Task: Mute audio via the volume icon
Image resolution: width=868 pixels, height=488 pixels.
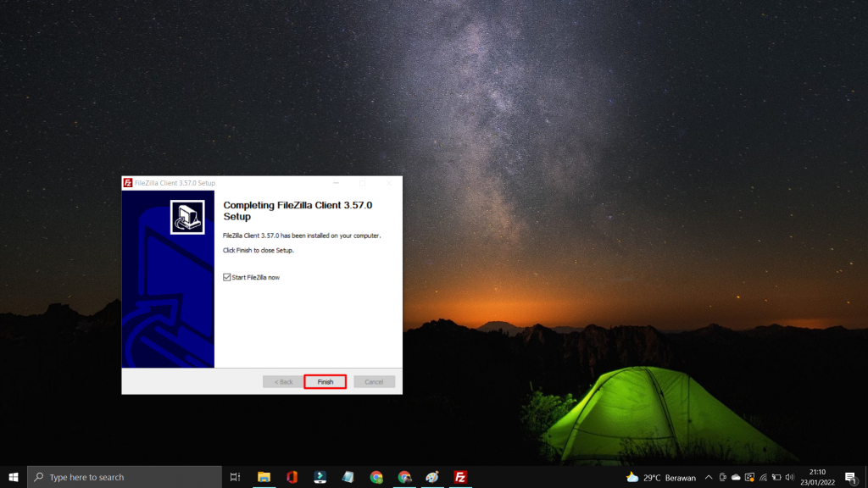Action: tap(788, 477)
